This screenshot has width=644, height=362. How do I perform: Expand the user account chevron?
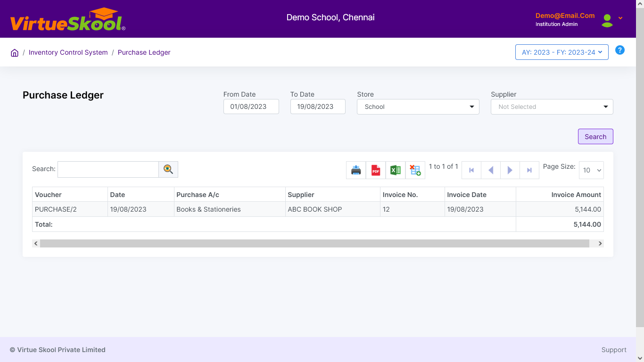(620, 18)
